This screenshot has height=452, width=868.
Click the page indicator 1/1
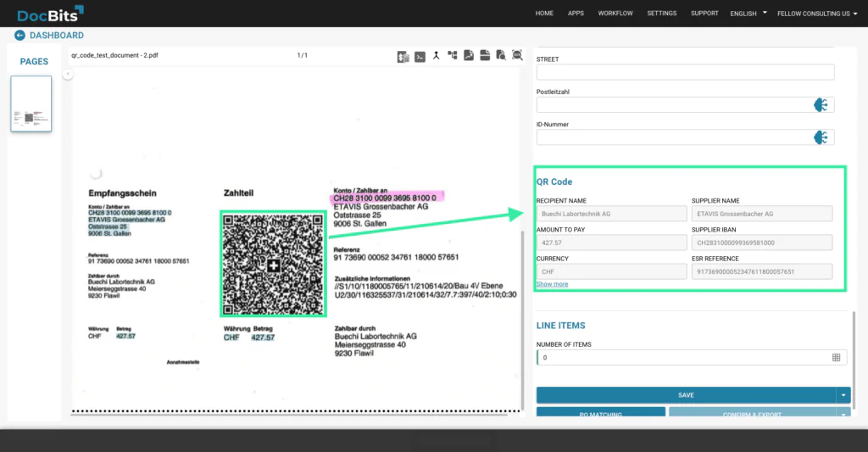[x=303, y=55]
